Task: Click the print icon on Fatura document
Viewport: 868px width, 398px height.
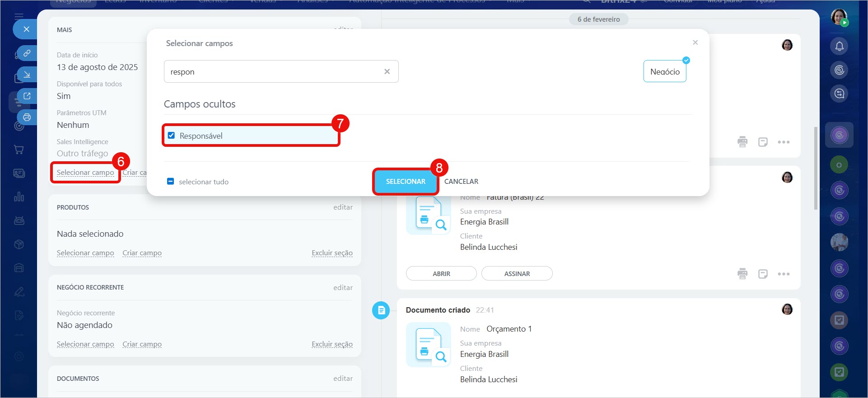Action: point(742,274)
